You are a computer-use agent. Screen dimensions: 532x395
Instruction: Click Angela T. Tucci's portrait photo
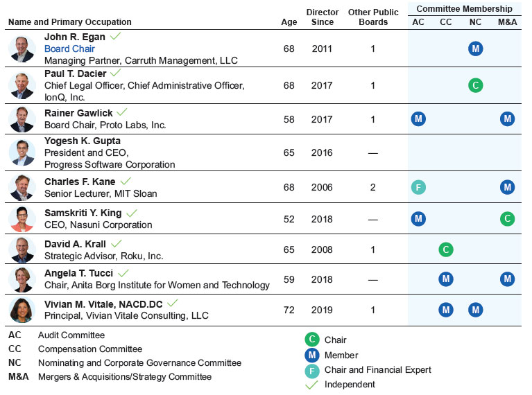point(22,279)
